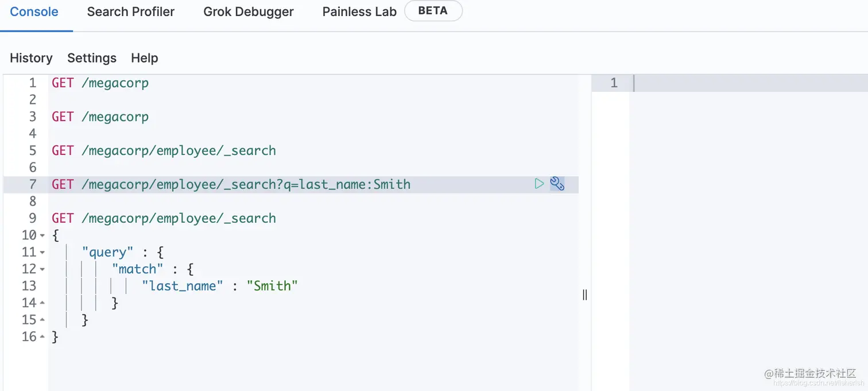Click the BETA badge
This screenshot has height=391, width=868.
[x=433, y=11]
